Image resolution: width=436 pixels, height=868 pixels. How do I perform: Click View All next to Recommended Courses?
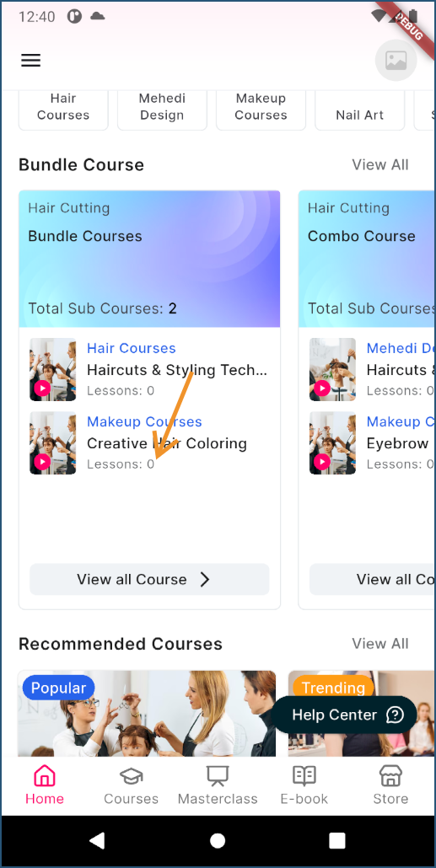380,643
